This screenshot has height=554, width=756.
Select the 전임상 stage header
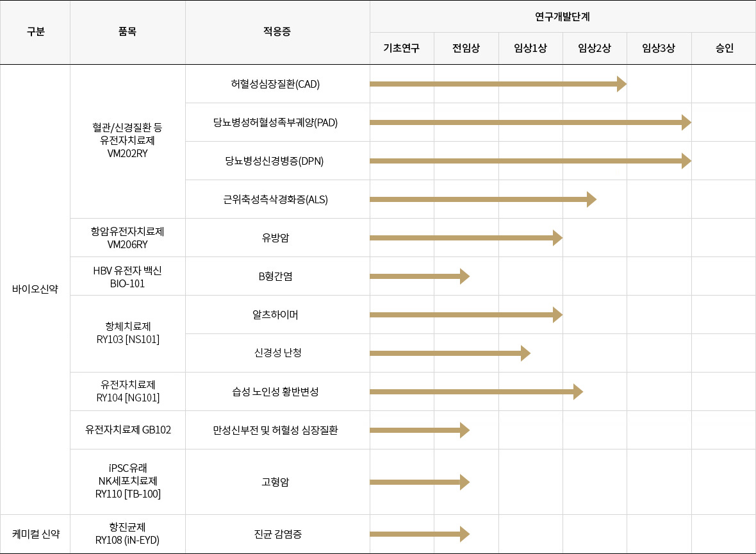tap(466, 49)
